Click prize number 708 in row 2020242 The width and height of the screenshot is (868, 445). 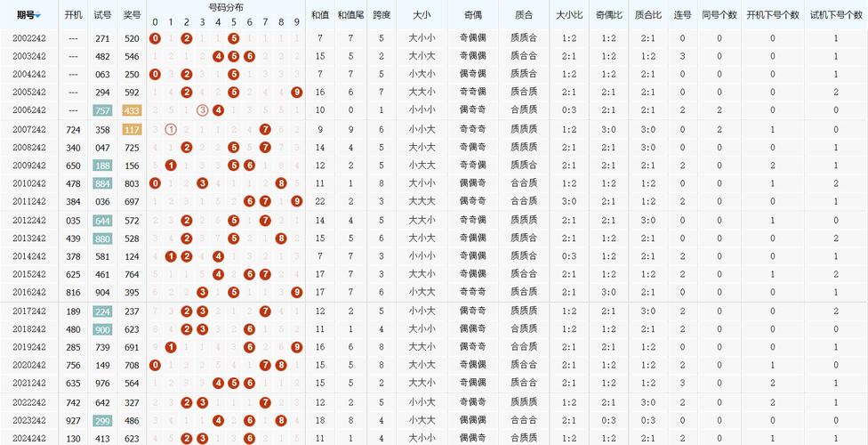point(132,365)
